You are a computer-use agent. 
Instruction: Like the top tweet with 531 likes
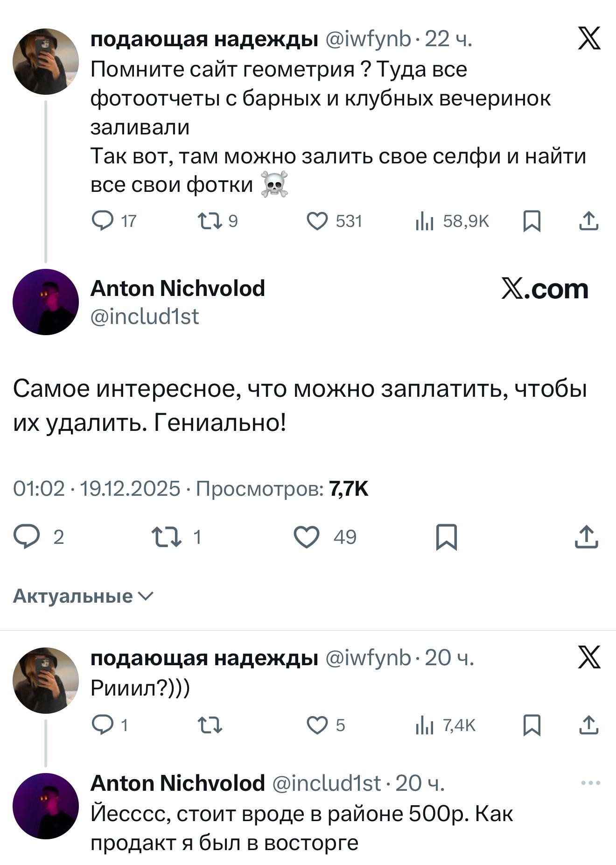pos(317,221)
